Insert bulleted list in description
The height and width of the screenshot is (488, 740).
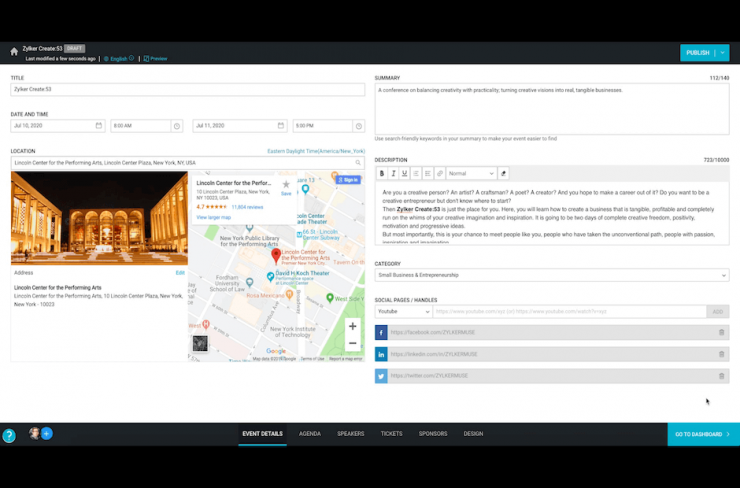point(428,174)
